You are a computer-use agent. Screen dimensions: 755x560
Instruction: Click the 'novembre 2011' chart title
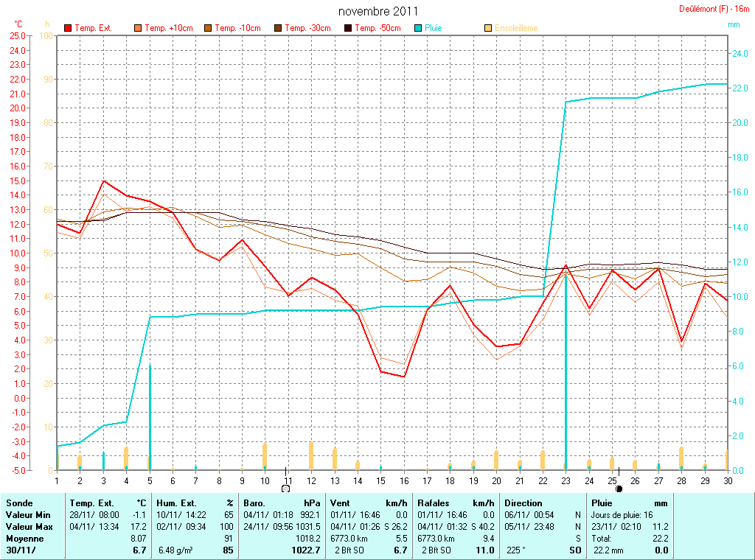click(377, 12)
